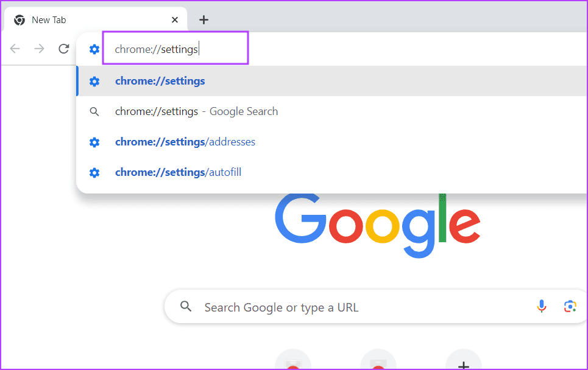Click the magnifier icon in Google search box
Image resolution: width=588 pixels, height=370 pixels.
pyautogui.click(x=186, y=307)
